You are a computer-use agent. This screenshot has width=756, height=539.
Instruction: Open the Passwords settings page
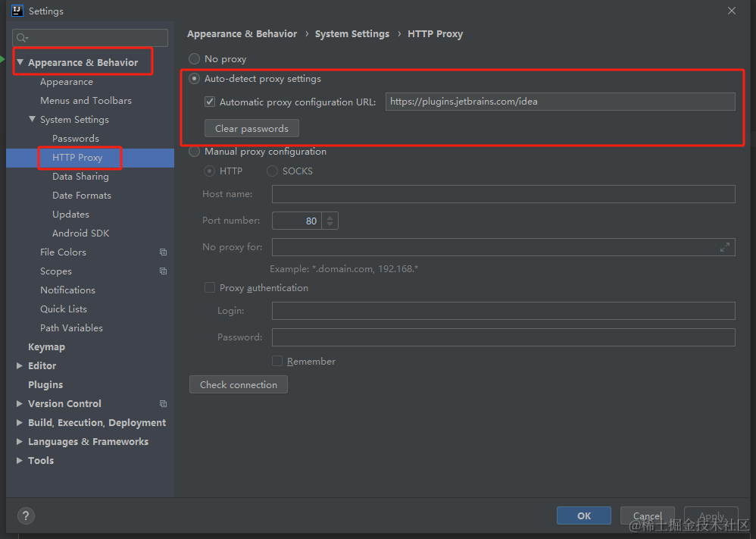[x=76, y=139]
